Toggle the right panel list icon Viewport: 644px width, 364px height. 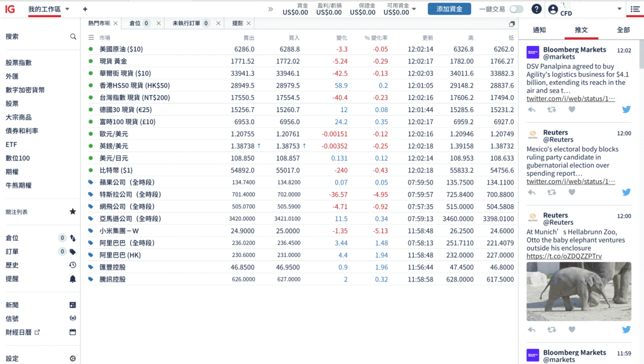pos(635,9)
